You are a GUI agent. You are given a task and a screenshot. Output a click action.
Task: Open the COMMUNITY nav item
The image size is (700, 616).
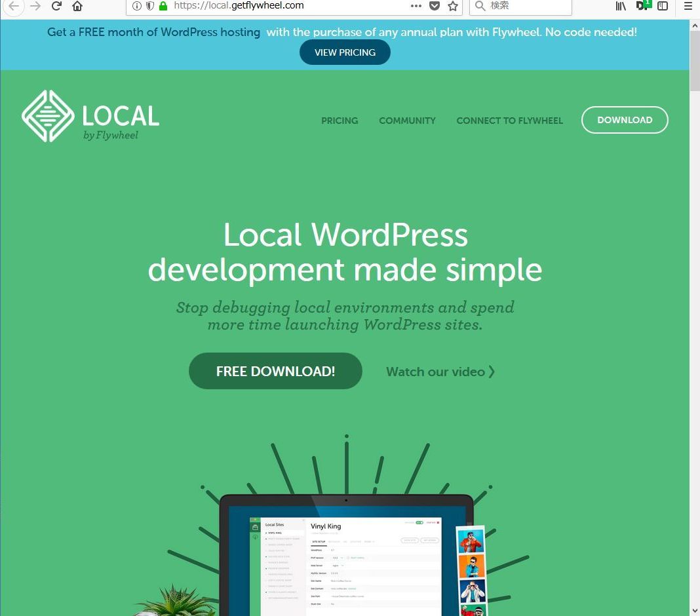[x=407, y=121]
